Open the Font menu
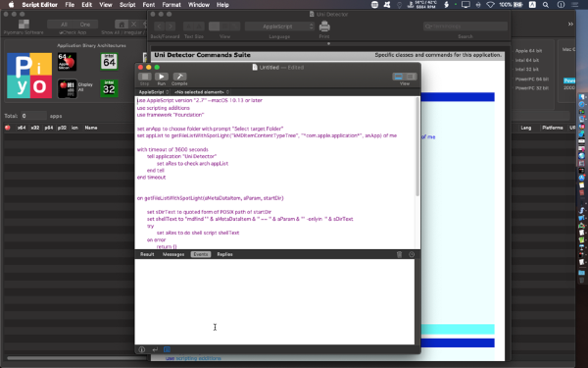Screen dimensions: 588x368 coord(149,5)
